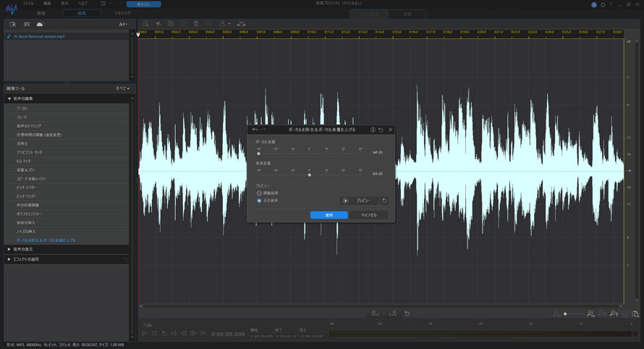
Task: Click the キャンセル button
Action: click(369, 215)
